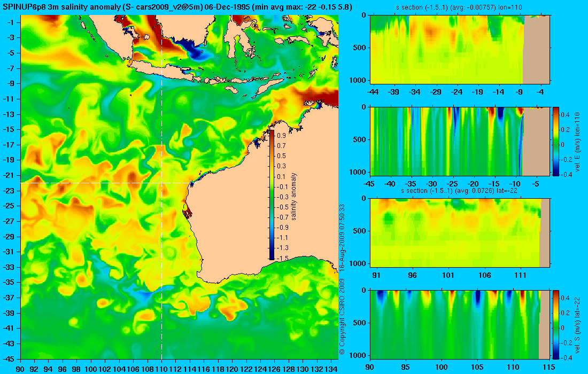Click the '-0.1' tick on salinity colorbar

pos(282,186)
